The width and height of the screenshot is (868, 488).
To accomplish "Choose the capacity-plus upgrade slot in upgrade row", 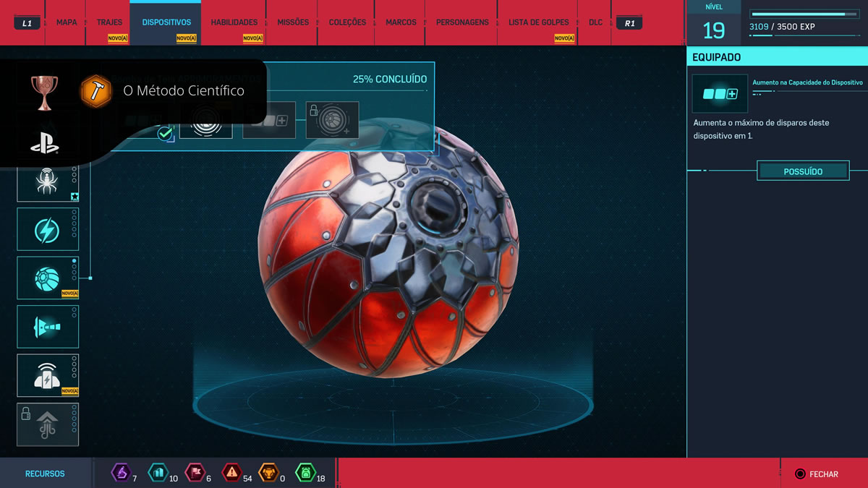I will pos(269,120).
